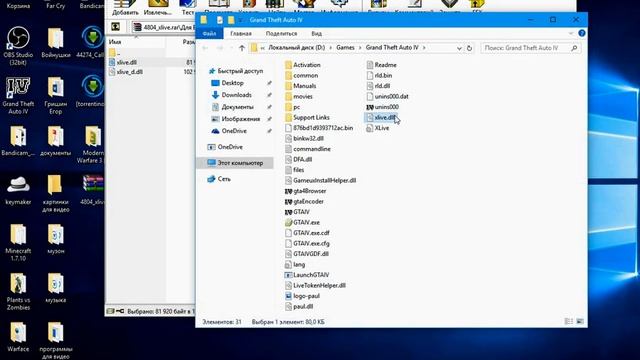The height and width of the screenshot is (360, 640).
Task: Open the Minecraft 1.7.10 desktop folder
Action: 18,242
